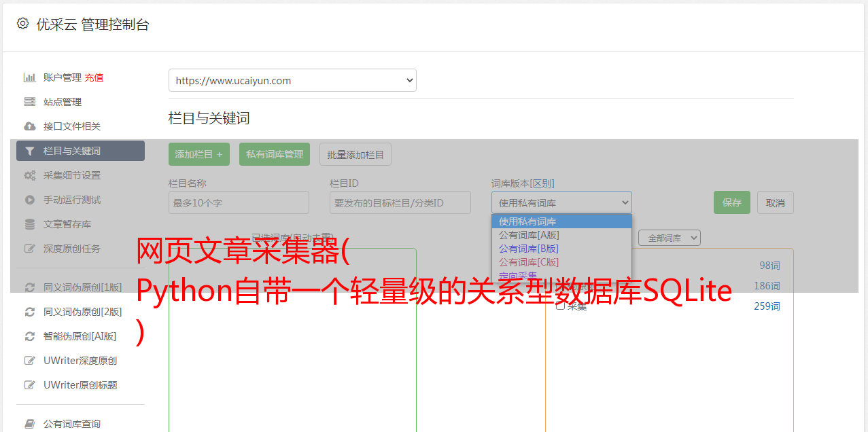
Task: Click the 私有词库管理 button
Action: coord(275,154)
